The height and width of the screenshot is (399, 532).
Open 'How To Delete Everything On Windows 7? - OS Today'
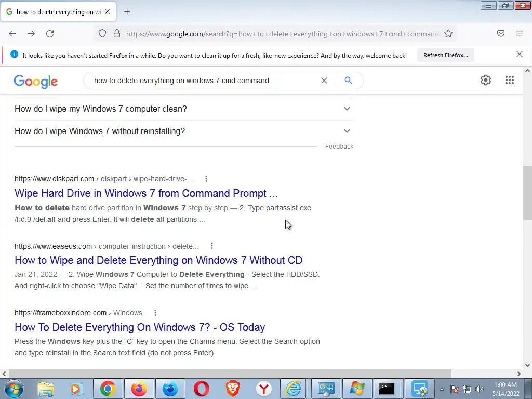point(140,327)
